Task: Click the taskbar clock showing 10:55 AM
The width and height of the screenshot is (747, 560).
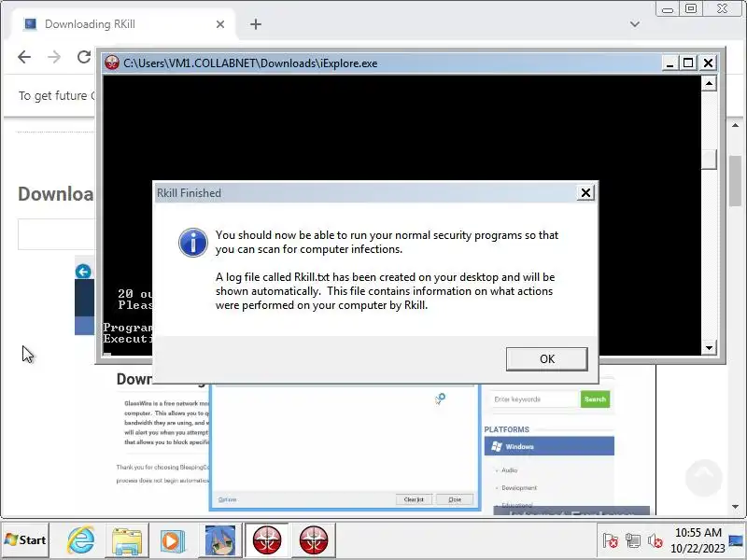Action: coord(698,540)
